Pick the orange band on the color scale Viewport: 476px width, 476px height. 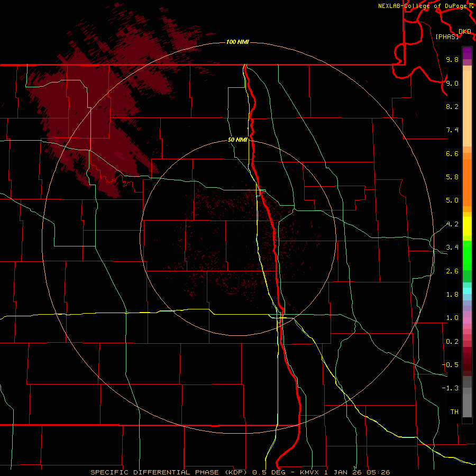[467, 183]
